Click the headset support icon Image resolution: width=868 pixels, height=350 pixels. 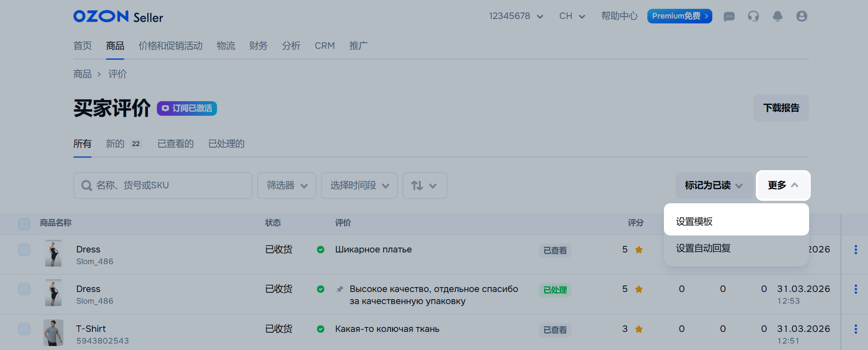tap(753, 17)
